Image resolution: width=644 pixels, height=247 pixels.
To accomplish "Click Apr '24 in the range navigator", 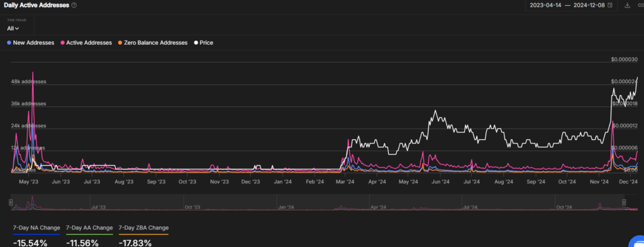I will (378, 207).
